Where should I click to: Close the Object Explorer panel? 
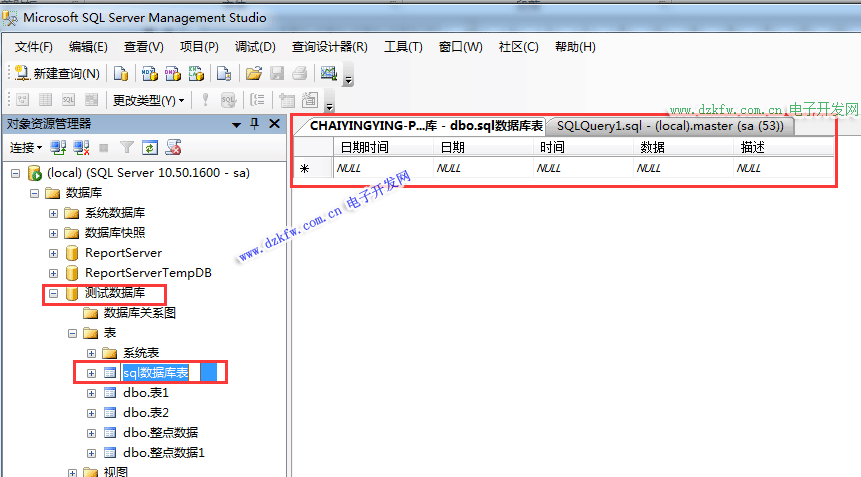point(274,124)
